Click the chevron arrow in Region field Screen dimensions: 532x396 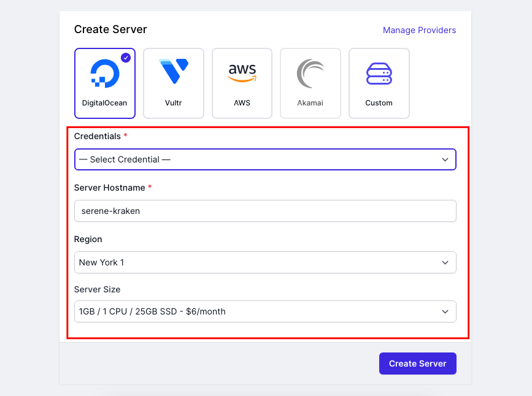(445, 263)
